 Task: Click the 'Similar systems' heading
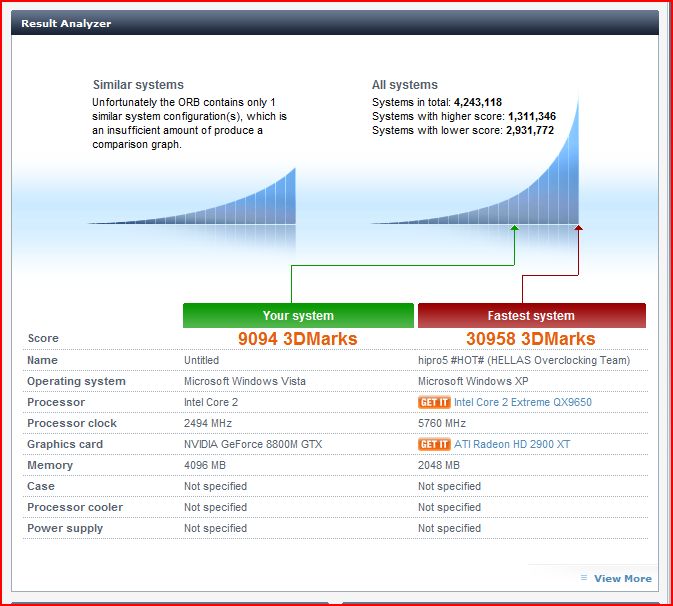[x=138, y=85]
